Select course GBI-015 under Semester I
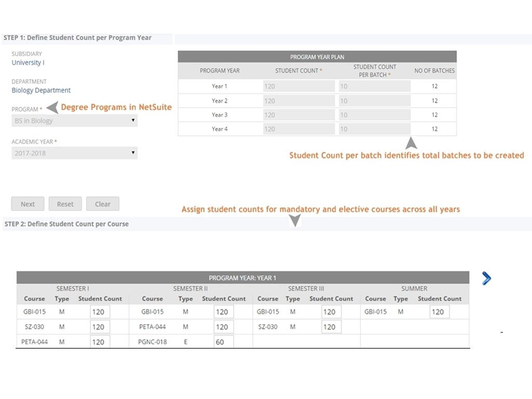 (x=34, y=312)
